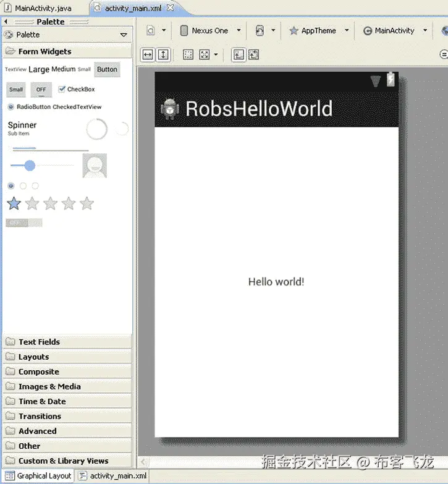This screenshot has width=448, height=484.
Task: Click the Small button widget
Action: pyautogui.click(x=16, y=90)
